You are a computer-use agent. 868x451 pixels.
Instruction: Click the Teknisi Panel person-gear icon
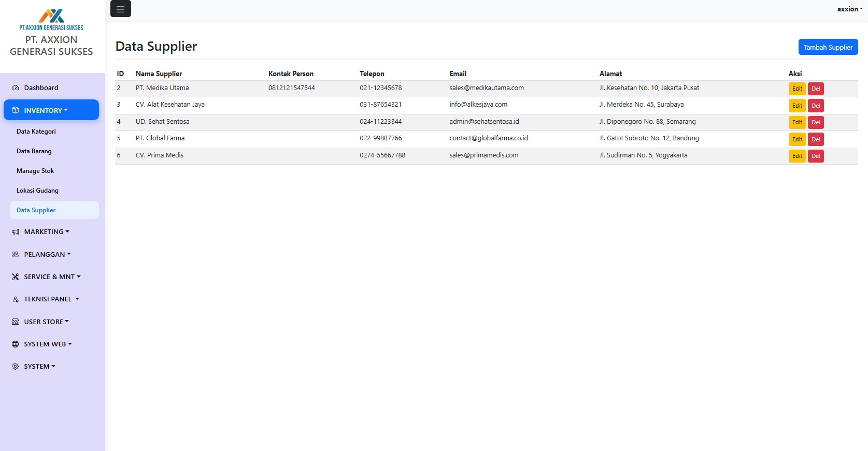tap(16, 299)
